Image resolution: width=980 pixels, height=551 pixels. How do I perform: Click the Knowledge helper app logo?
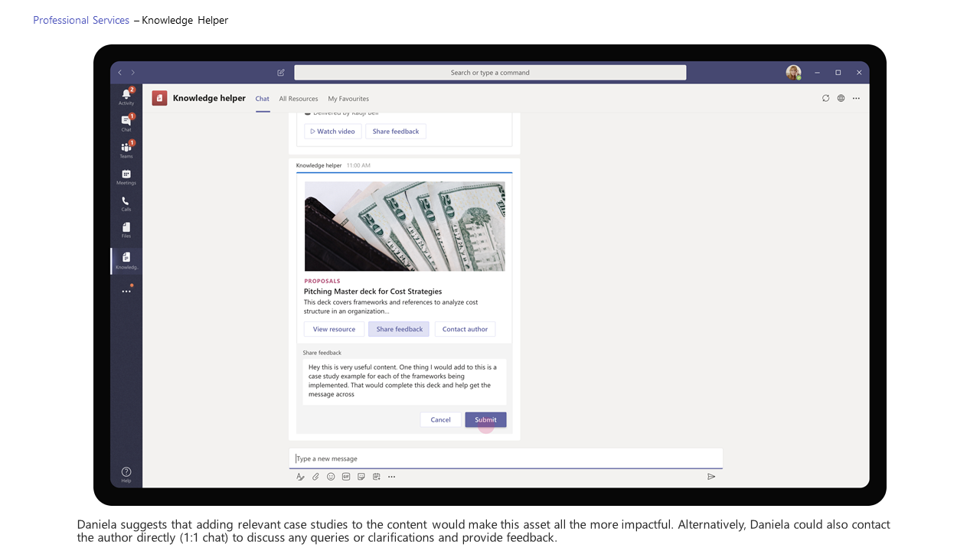(159, 98)
